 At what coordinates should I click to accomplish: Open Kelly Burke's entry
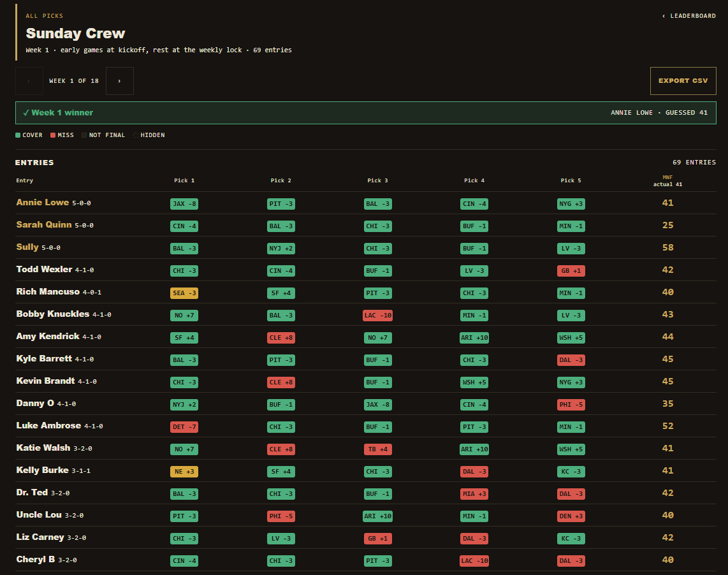(42, 470)
